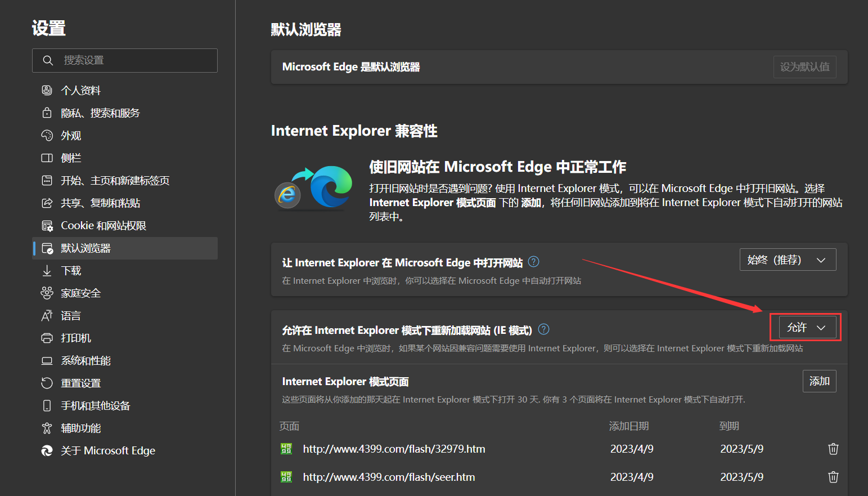This screenshot has height=496, width=868.
Task: Open Cookie 和网站权限 settings
Action: click(125, 226)
